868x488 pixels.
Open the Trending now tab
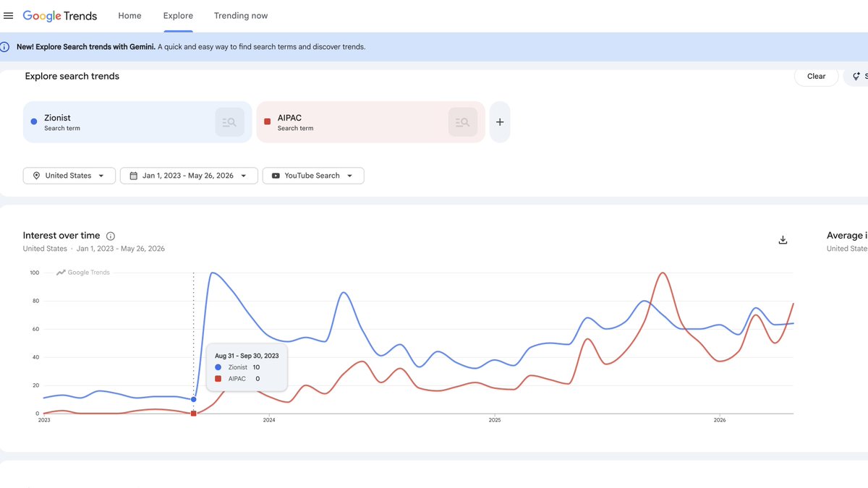[241, 15]
